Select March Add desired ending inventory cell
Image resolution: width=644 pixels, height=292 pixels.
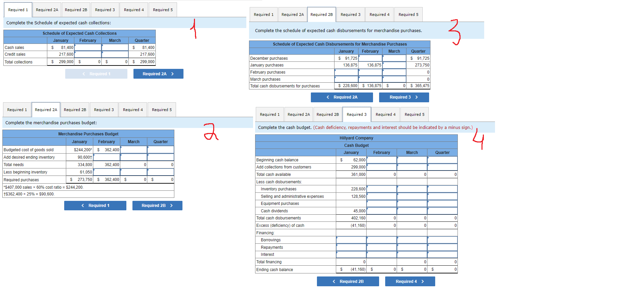click(x=134, y=157)
